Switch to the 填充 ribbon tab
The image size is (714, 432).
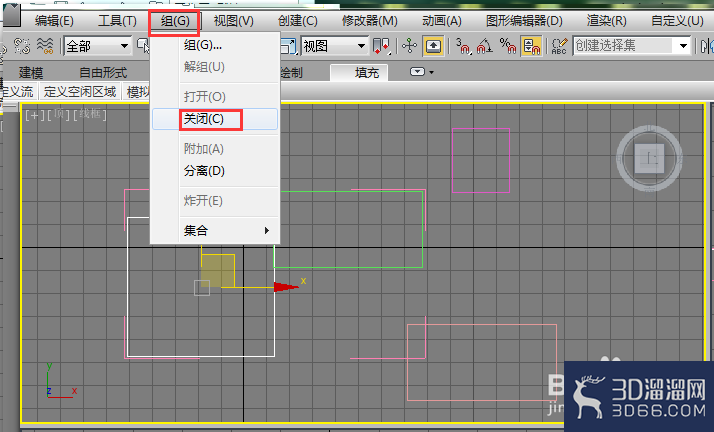click(361, 72)
